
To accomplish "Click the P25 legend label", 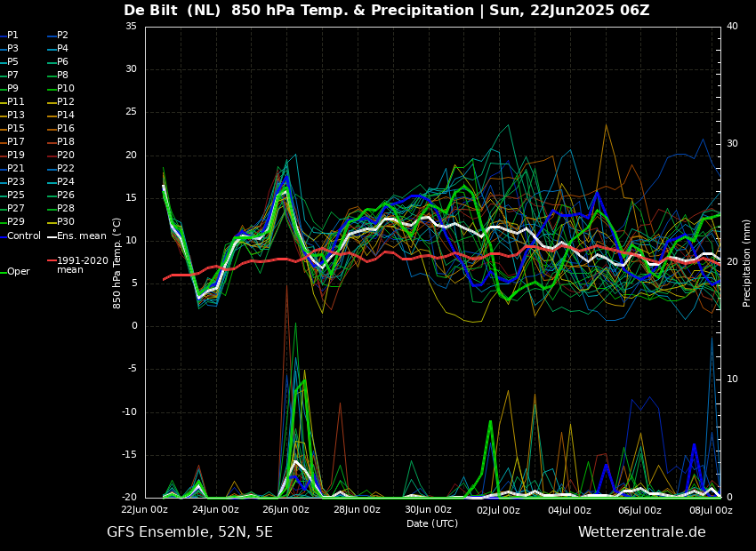I will [12, 195].
